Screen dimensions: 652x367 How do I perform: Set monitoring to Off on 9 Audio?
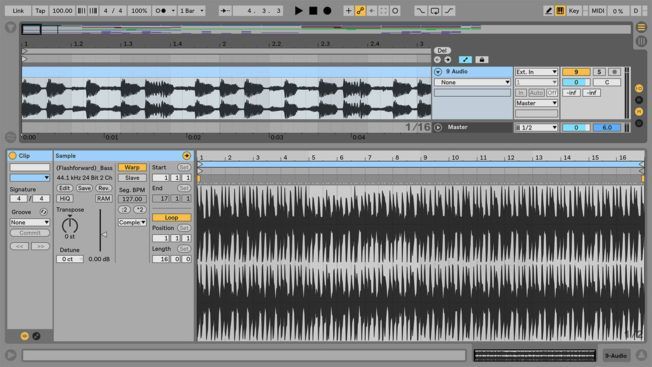click(552, 93)
